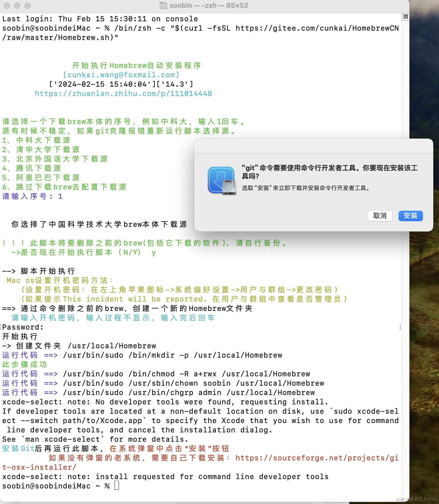Click the '--> 脚本开始执行' line
The image size is (439, 504).
39,271
